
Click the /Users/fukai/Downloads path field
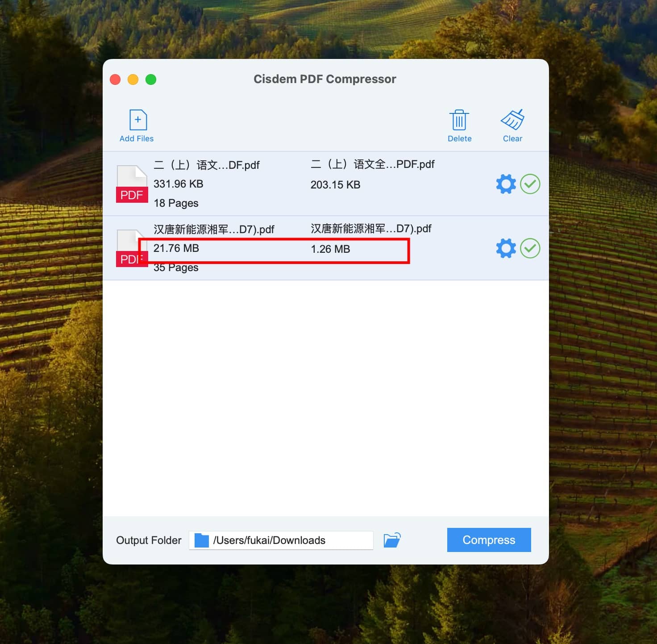(x=281, y=540)
